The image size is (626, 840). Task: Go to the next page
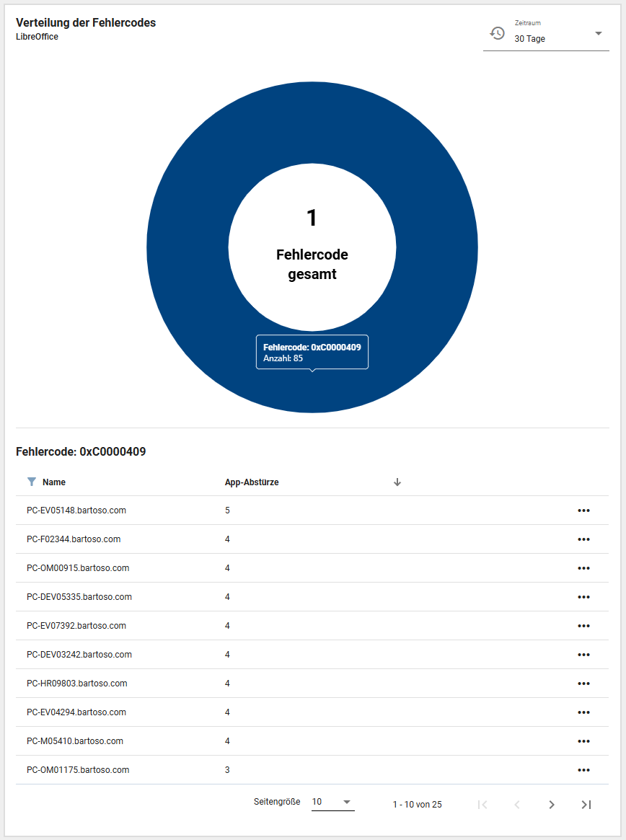pyautogui.click(x=552, y=805)
